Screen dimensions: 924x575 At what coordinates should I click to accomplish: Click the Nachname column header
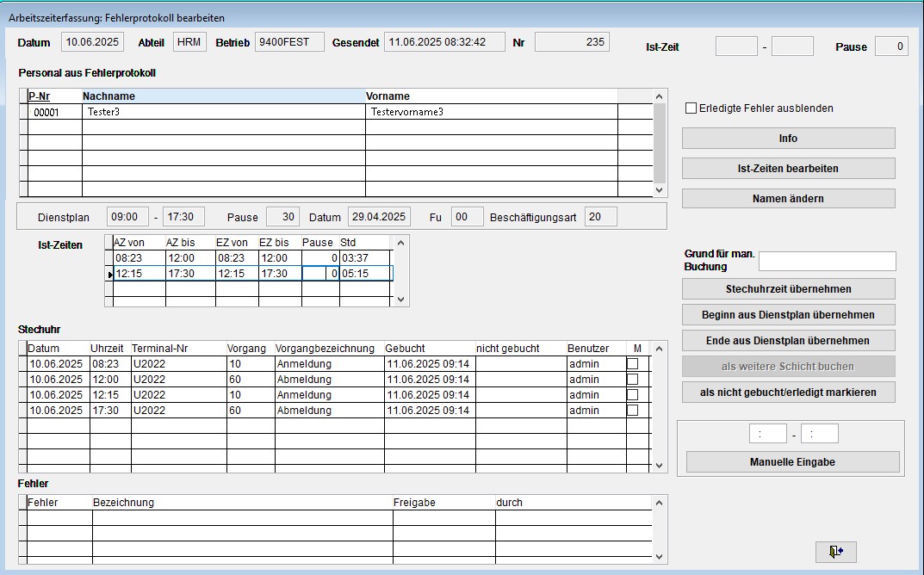point(224,96)
